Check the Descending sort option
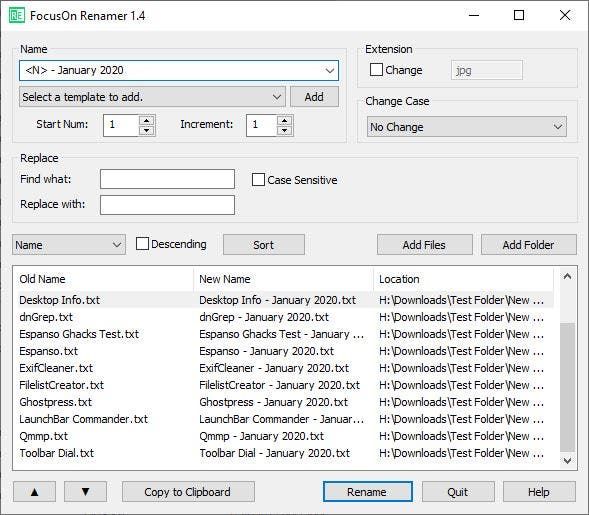The height and width of the screenshot is (515, 589). point(142,244)
